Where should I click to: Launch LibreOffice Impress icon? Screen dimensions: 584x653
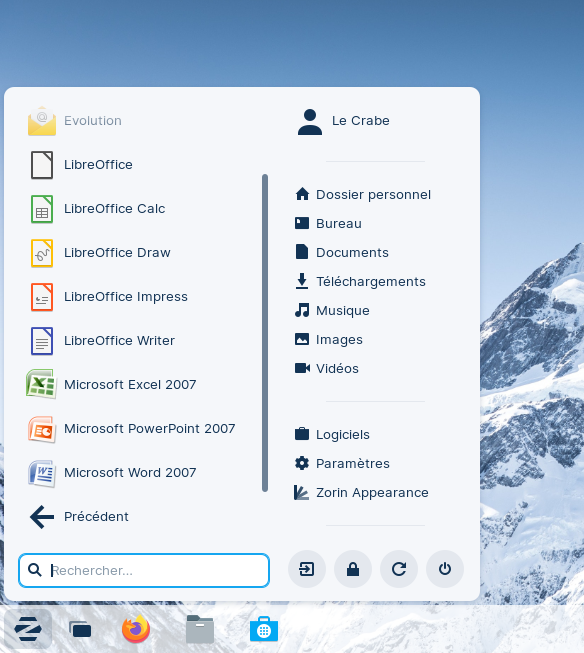42,297
